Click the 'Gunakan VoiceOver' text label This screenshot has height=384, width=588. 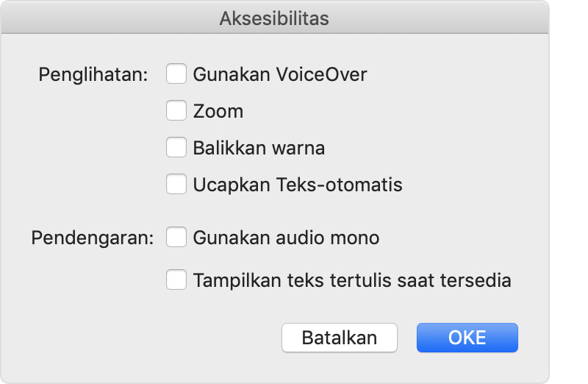(279, 74)
